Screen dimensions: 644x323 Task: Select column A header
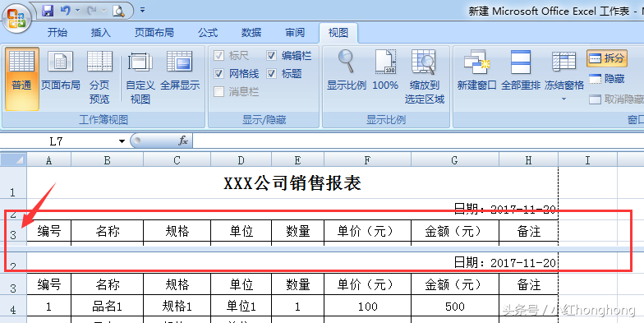(x=49, y=159)
